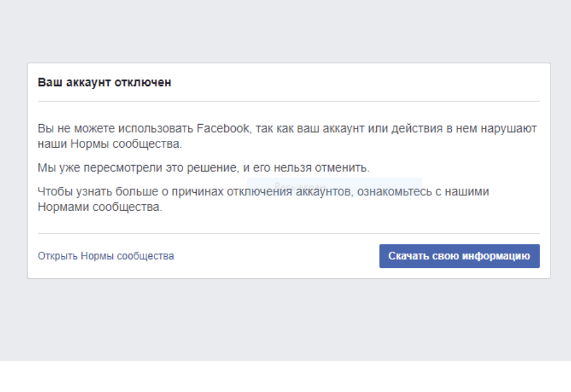Click the gray background above the dialog

click(285, 31)
